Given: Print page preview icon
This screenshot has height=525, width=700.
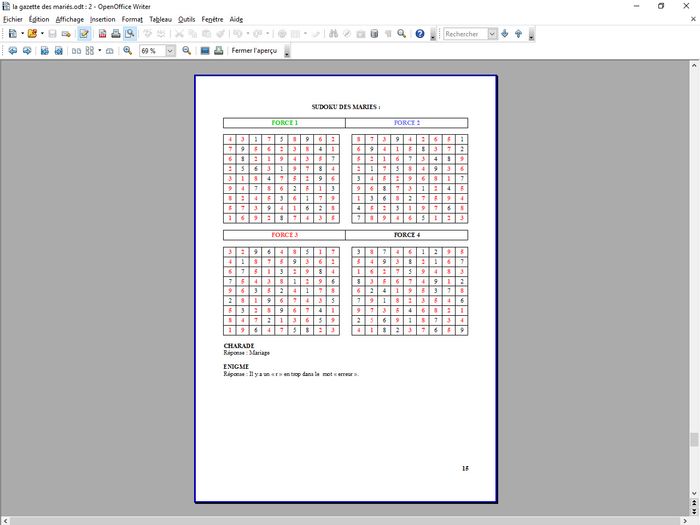Looking at the screenshot, I should (x=218, y=50).
